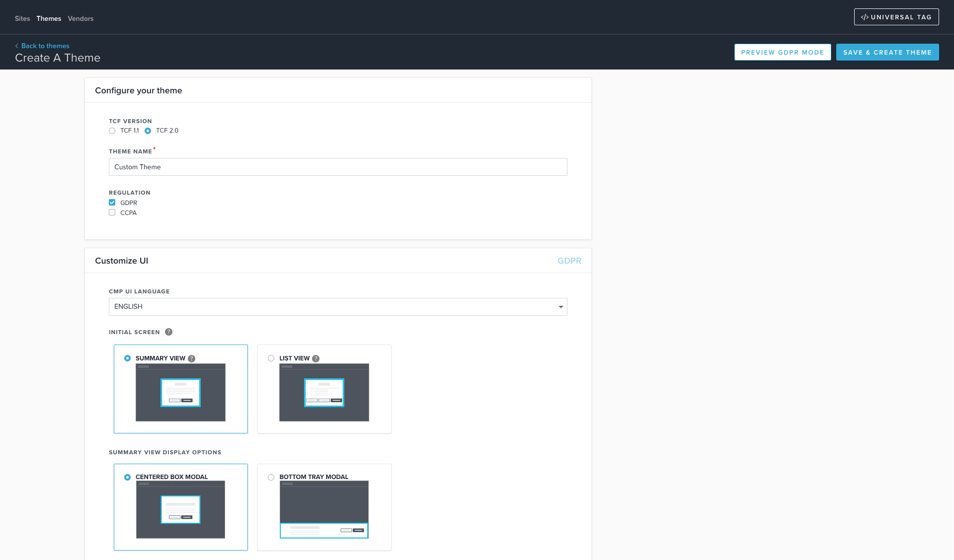Click the Summary View preview thumbnail
This screenshot has height=560, width=954.
[180, 392]
